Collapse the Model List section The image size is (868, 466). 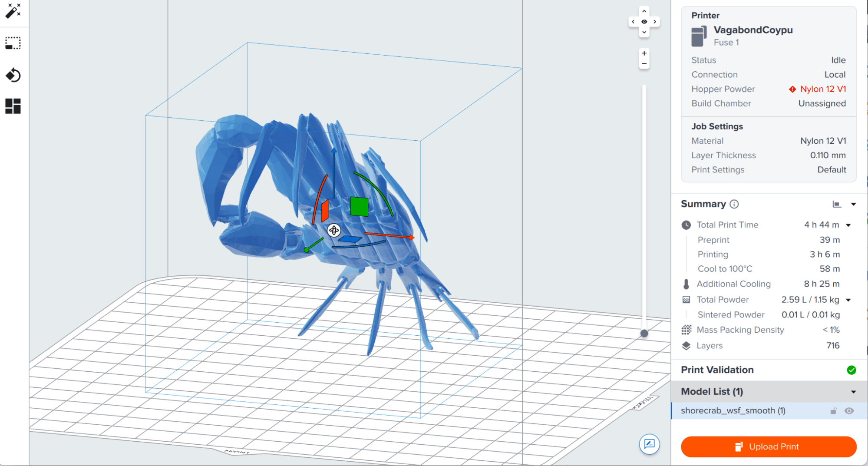[853, 392]
